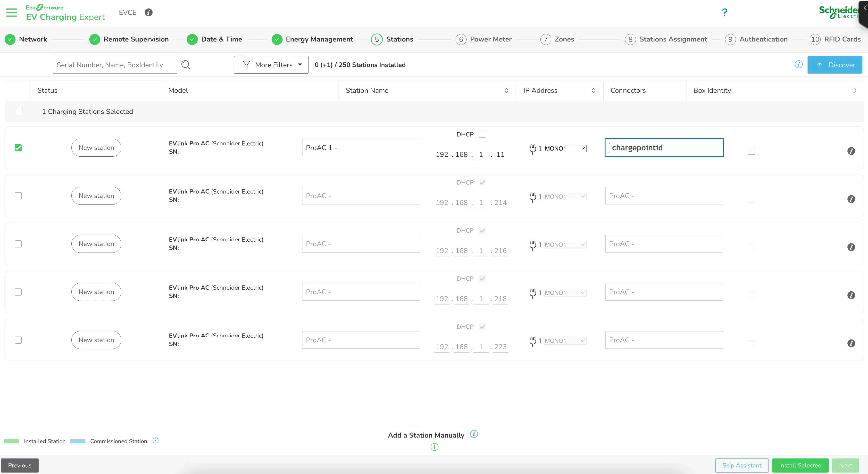Toggle checkbox beside chargepointid box identity

(x=751, y=151)
